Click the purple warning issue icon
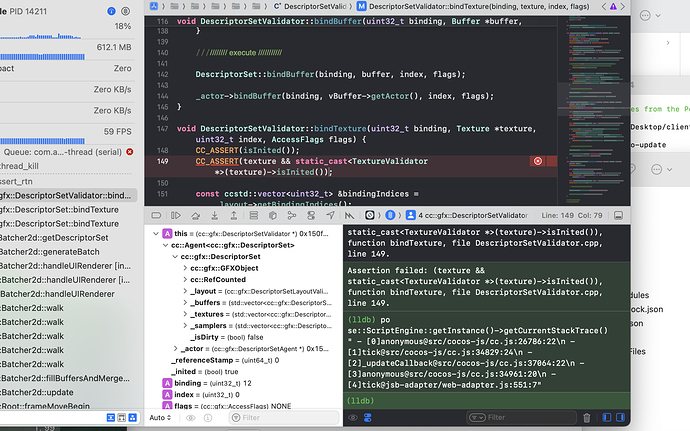 coord(613,6)
